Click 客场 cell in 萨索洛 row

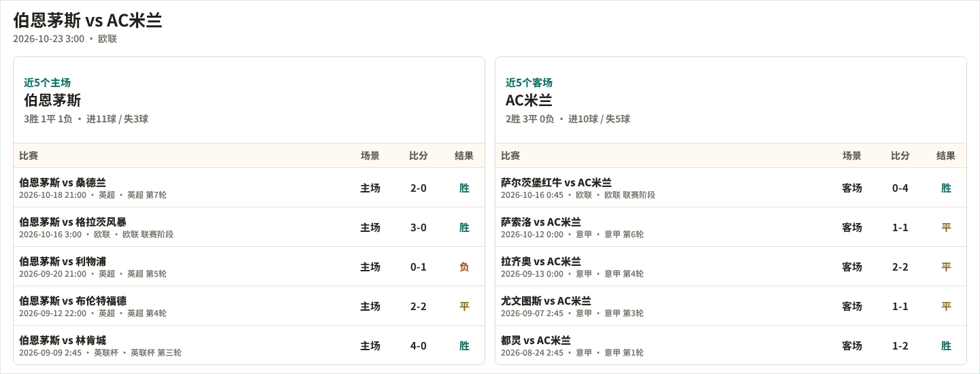(852, 227)
